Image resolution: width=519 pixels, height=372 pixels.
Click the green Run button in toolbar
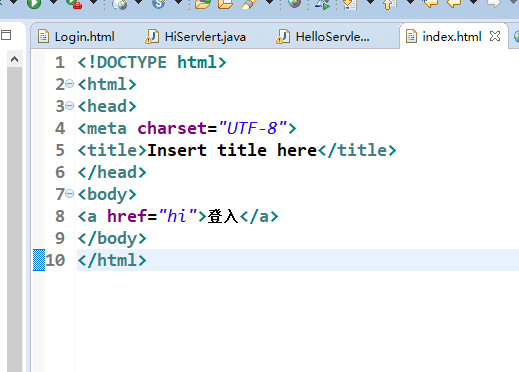pyautogui.click(x=34, y=3)
